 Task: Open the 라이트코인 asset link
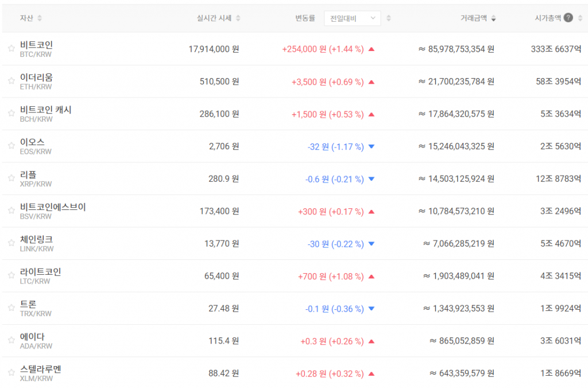[41, 272]
